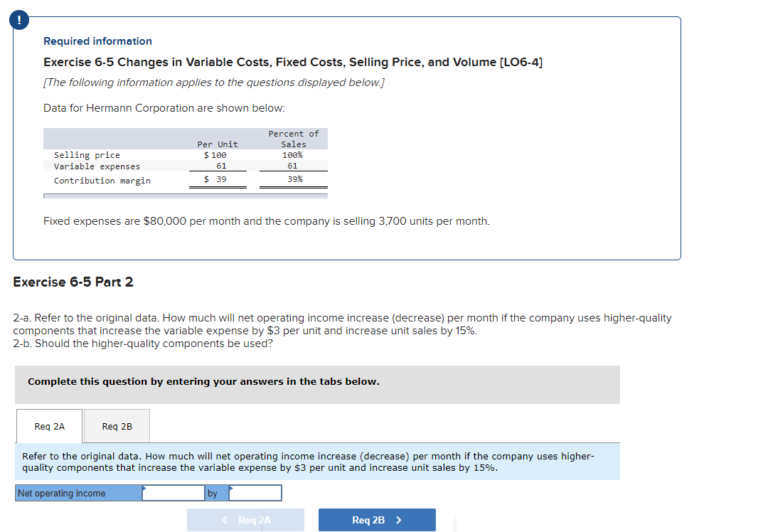This screenshot has height=532, width=763.
Task: Click the blue exclamation alert icon
Action: coord(18,20)
